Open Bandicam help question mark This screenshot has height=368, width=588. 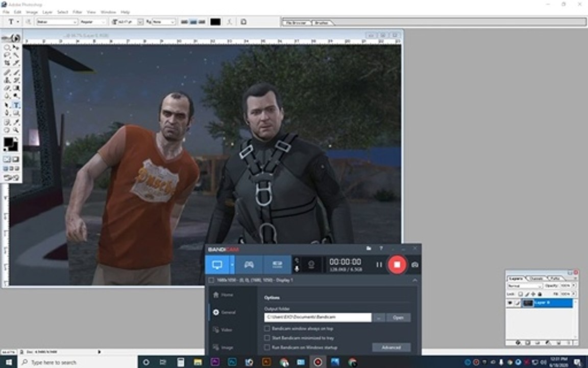click(381, 248)
